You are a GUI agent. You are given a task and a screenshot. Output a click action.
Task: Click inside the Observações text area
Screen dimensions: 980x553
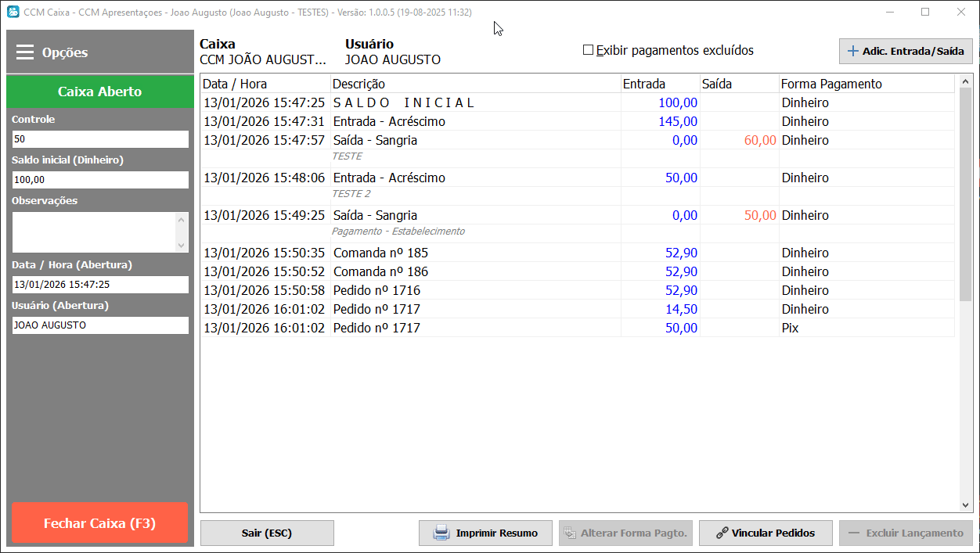94,232
